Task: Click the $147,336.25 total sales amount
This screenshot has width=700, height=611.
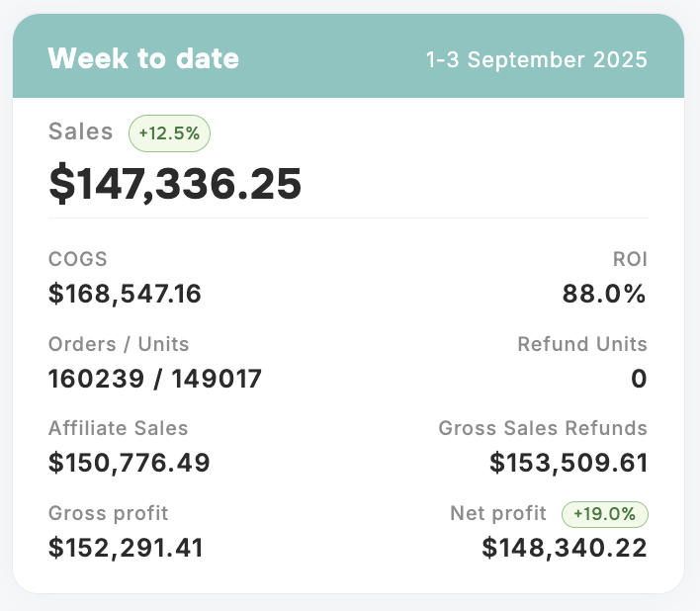Action: click(175, 184)
